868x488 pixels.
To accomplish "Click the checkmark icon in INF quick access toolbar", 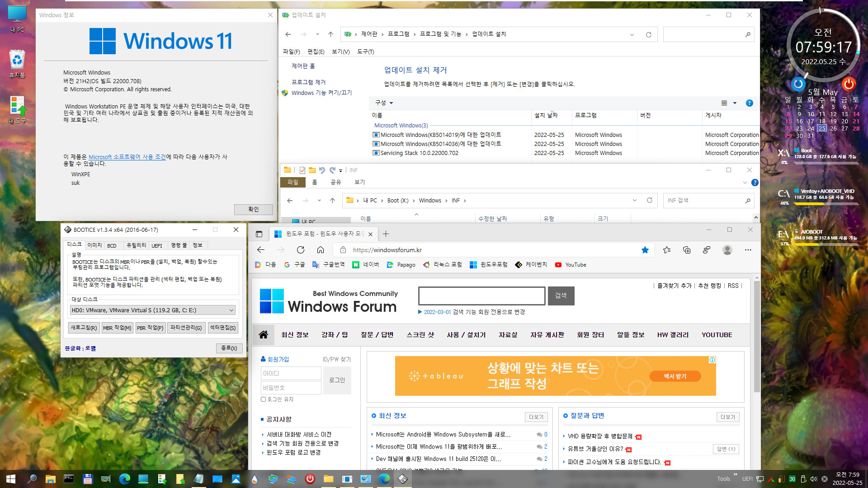I will 302,170.
